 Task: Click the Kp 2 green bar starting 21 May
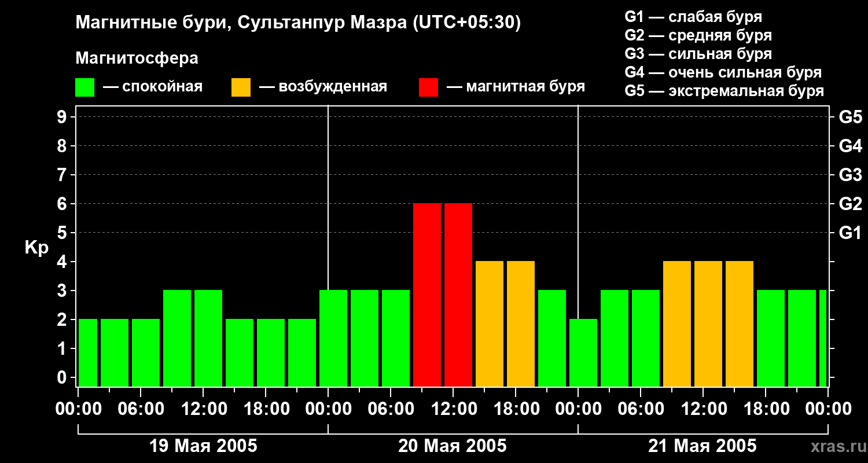pos(583,353)
